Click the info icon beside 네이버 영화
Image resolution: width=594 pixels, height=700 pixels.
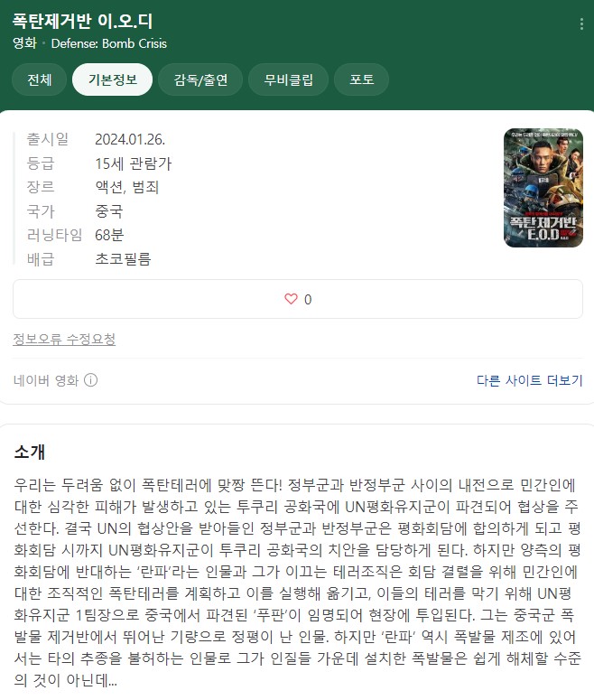[90, 380]
